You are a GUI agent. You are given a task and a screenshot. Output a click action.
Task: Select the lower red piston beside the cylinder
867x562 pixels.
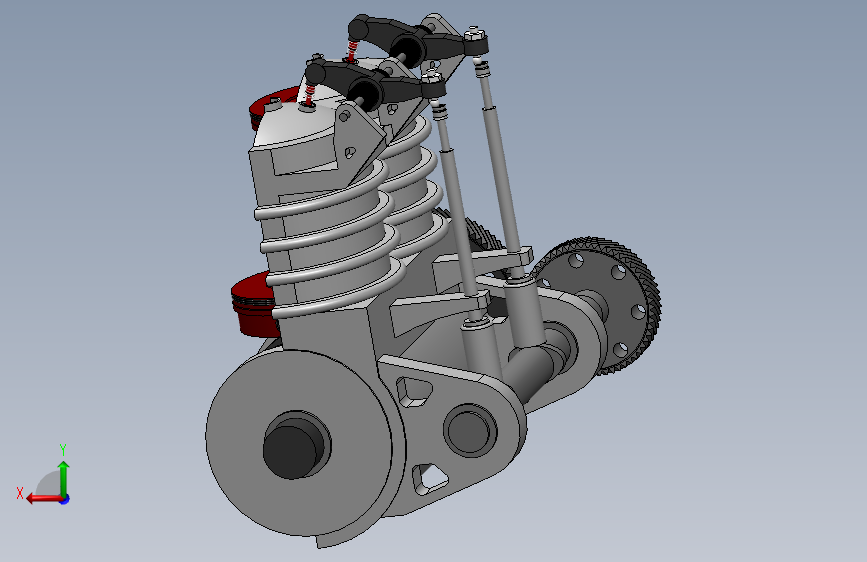[254, 304]
